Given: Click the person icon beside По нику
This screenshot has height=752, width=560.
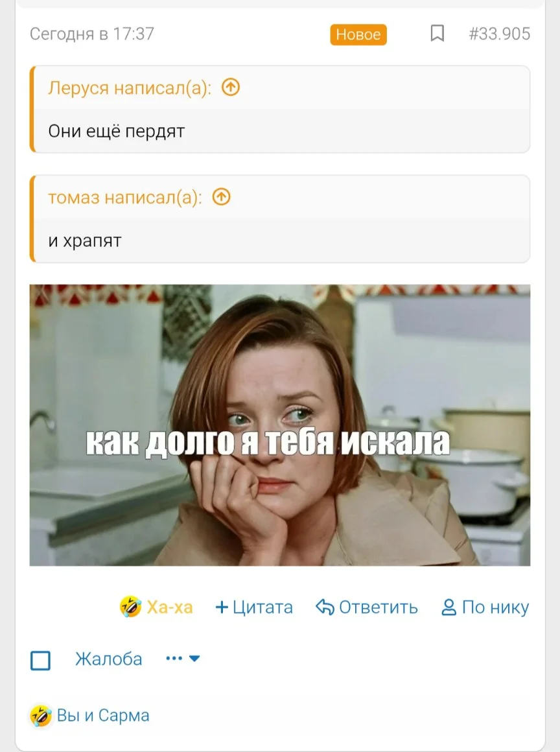Looking at the screenshot, I should coord(449,607).
